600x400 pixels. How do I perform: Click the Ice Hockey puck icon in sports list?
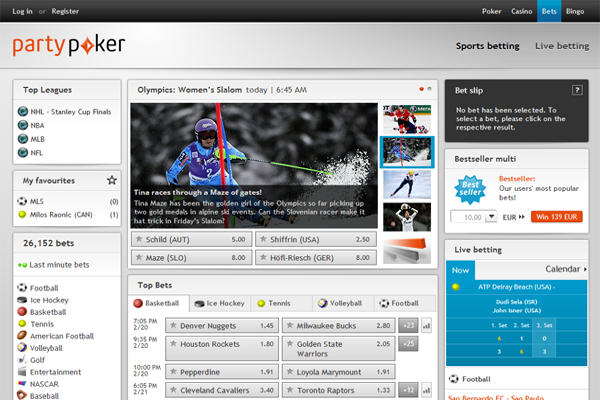coord(22,300)
